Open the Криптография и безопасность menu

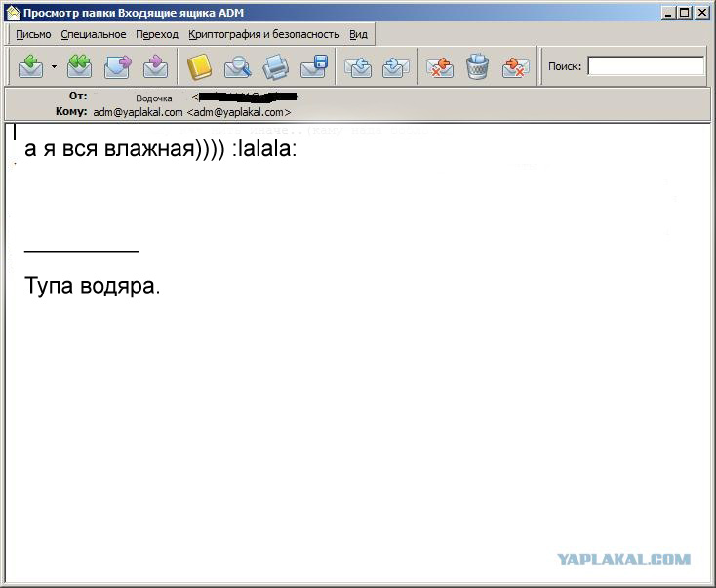pyautogui.click(x=264, y=35)
